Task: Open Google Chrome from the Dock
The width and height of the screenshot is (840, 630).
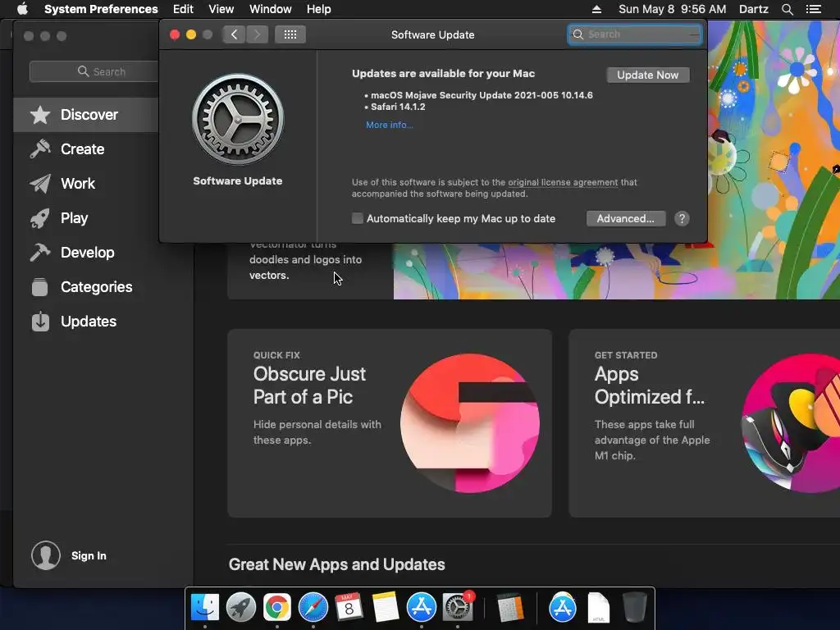Action: [277, 608]
